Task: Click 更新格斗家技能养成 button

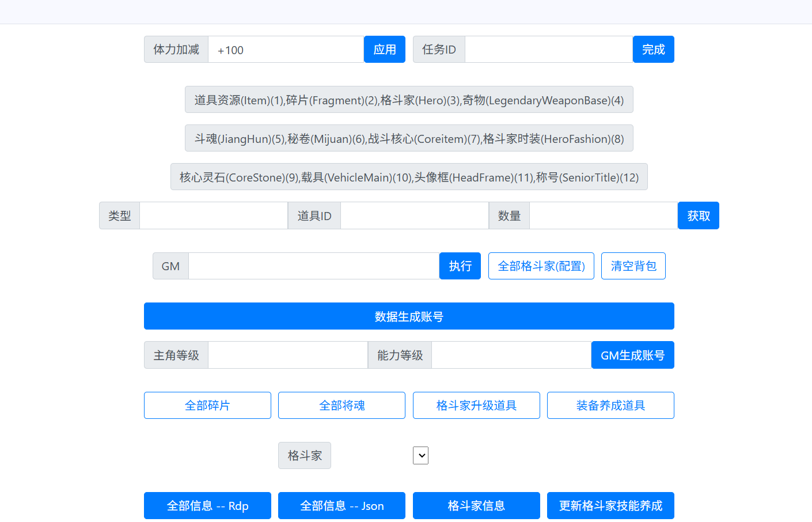Action: (610, 505)
